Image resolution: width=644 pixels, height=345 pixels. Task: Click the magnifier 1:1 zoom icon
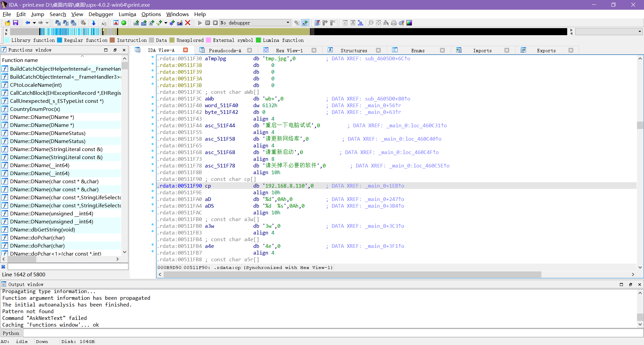click(x=371, y=23)
